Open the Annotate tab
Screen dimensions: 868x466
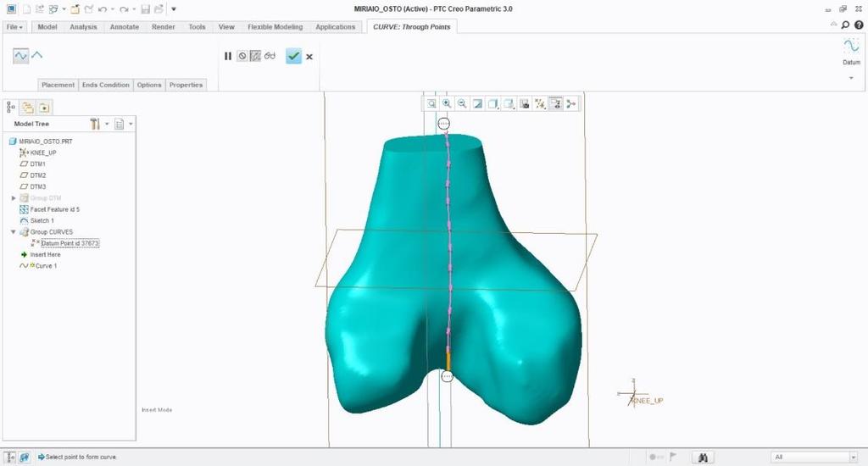124,26
